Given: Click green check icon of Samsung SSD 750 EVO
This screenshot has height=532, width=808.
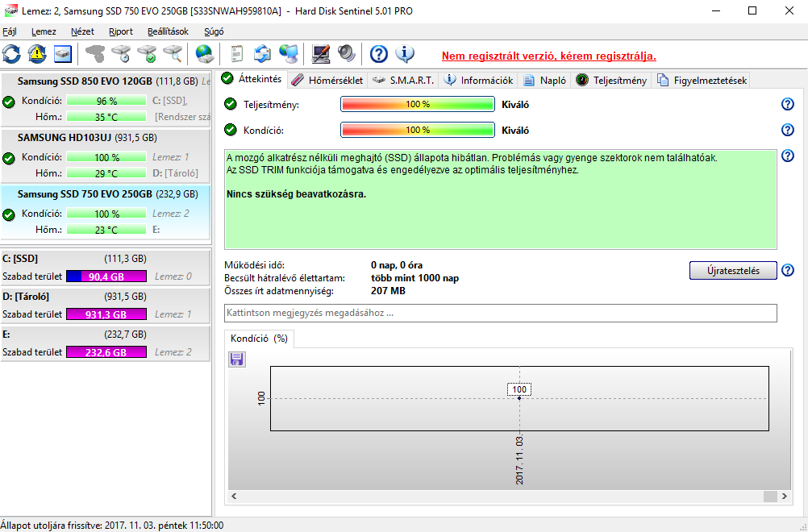Looking at the screenshot, I should click(8, 214).
